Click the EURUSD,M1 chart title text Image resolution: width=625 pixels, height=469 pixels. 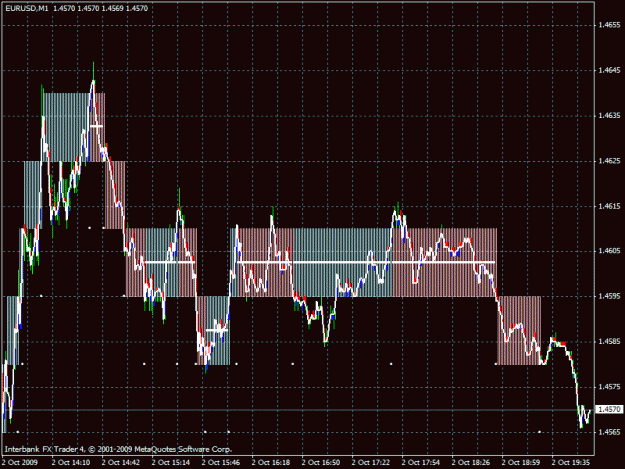tap(27, 8)
